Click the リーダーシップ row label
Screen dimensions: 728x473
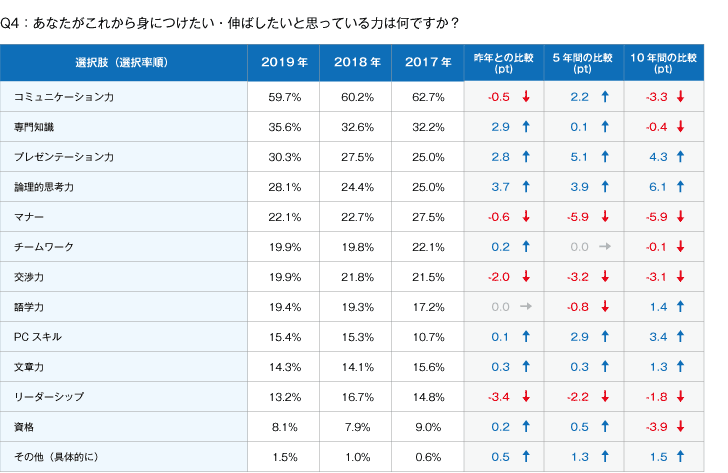click(51, 397)
